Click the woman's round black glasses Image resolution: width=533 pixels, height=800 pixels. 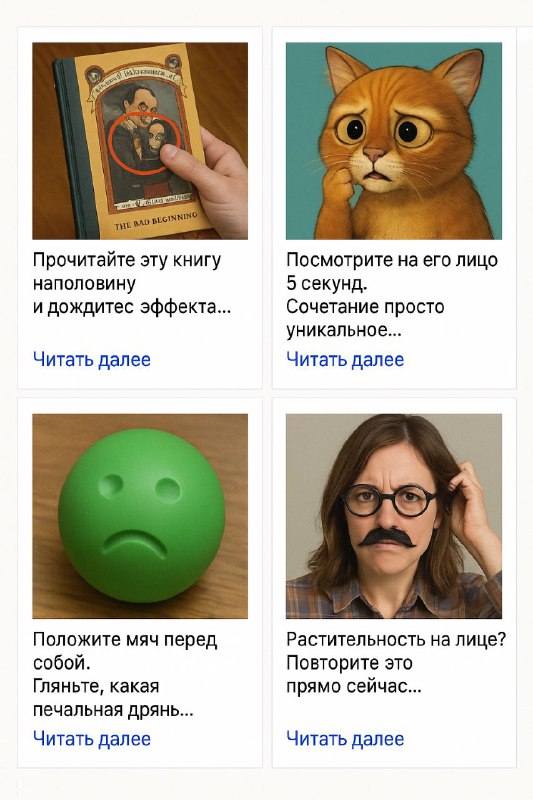coord(390,501)
